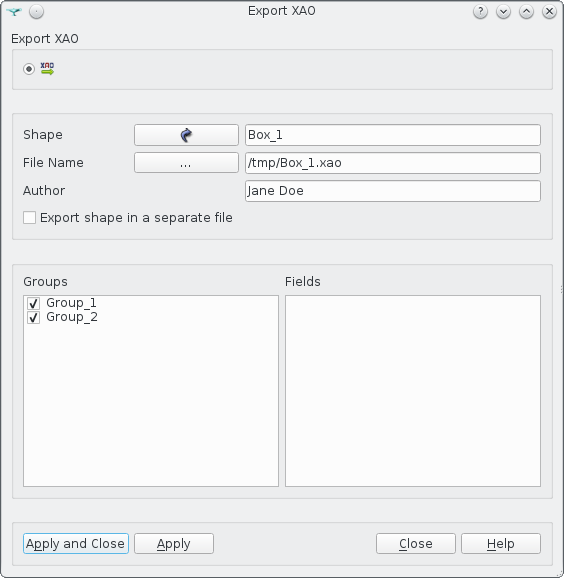Click the title bar pin button

(x=36, y=12)
